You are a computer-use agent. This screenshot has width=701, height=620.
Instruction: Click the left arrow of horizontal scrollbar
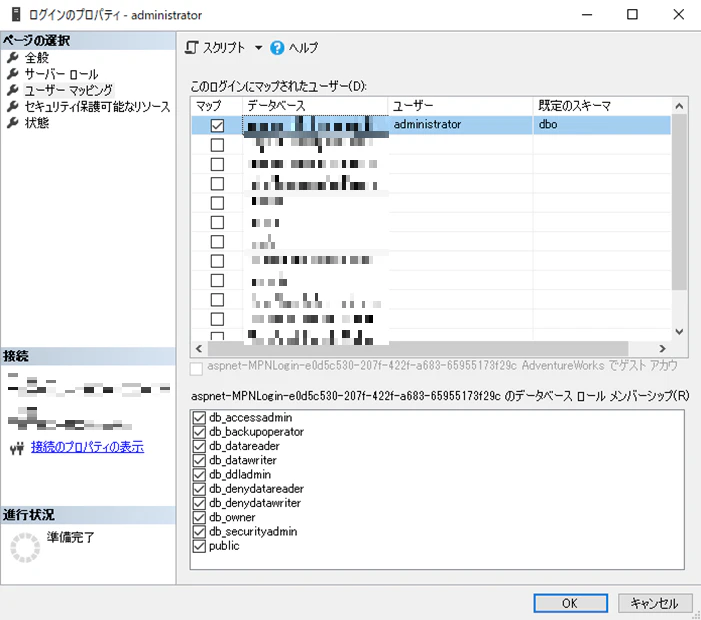199,349
